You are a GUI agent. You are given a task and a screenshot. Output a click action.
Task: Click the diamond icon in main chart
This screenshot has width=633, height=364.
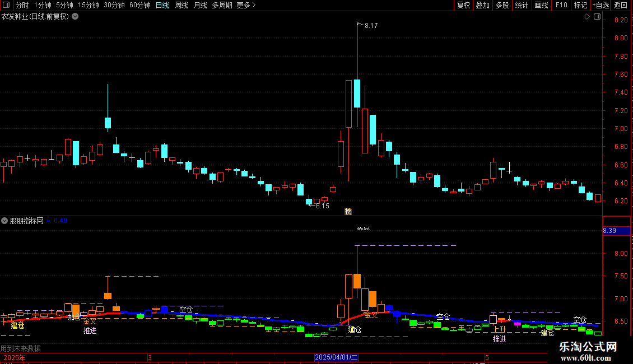(x=587, y=17)
